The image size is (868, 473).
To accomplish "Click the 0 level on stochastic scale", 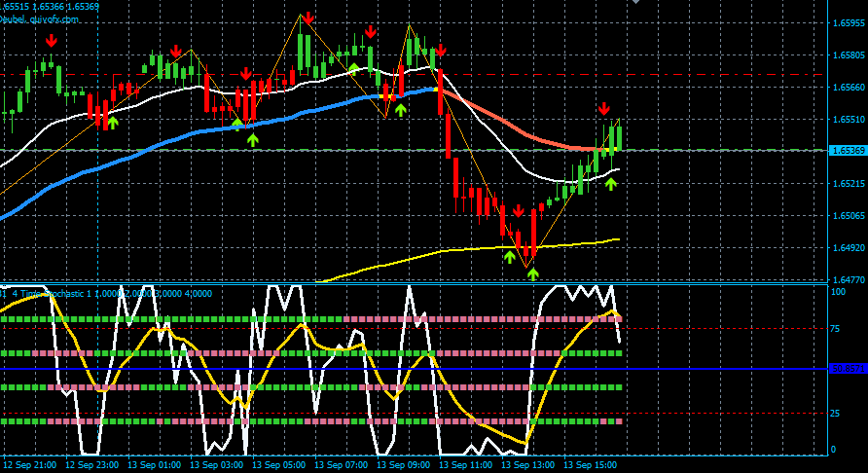I will [833, 450].
